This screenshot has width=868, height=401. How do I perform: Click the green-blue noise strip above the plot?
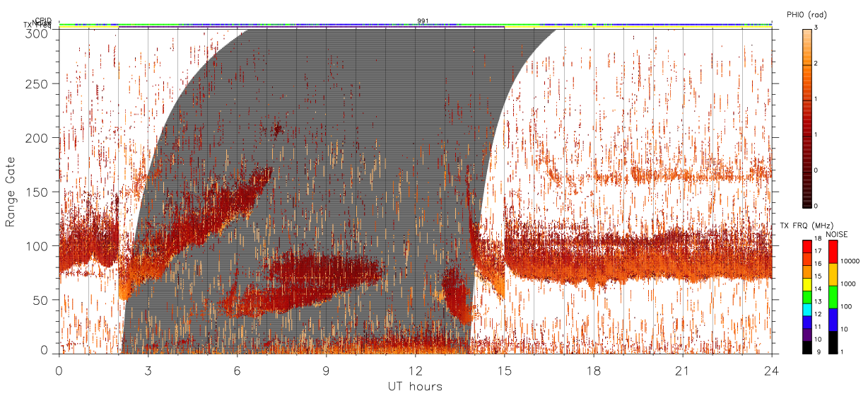415,25
